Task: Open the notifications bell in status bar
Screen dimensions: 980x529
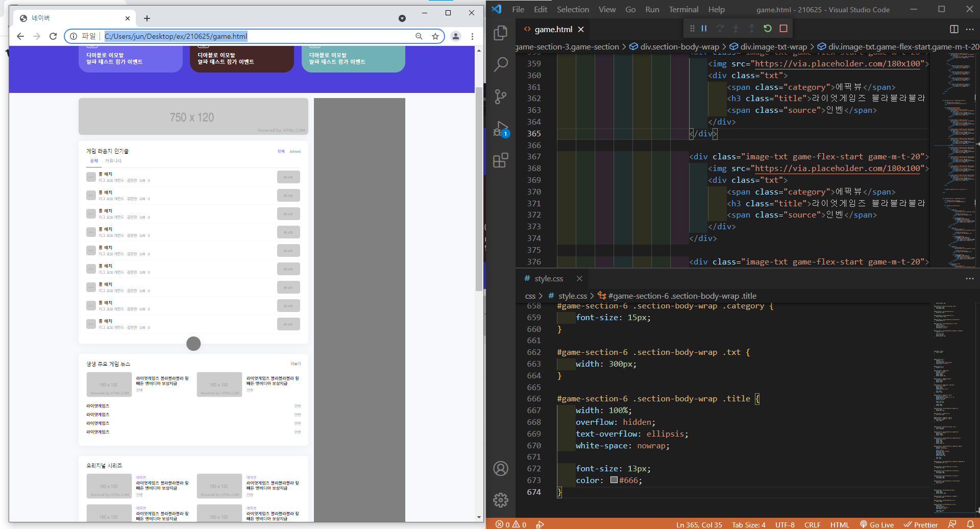Action: pos(970,524)
